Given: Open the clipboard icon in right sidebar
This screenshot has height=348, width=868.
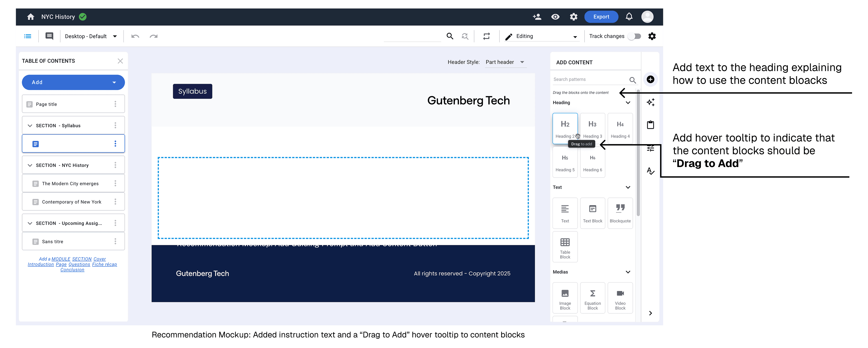Looking at the screenshot, I should point(650,125).
